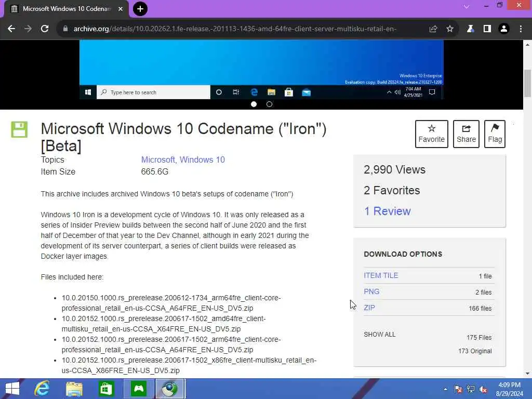Open ITEM TILE download option
Image resolution: width=532 pixels, height=399 pixels.
(x=381, y=275)
